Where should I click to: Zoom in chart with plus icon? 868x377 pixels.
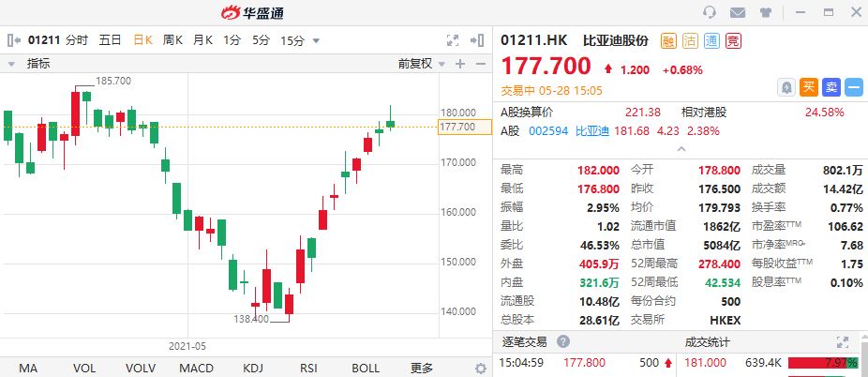pos(460,64)
